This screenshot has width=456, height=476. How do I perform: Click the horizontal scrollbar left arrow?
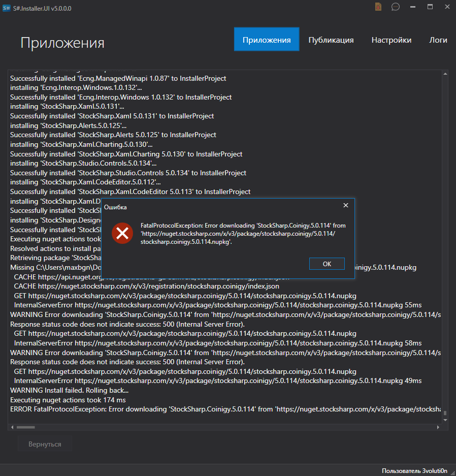pos(12,427)
